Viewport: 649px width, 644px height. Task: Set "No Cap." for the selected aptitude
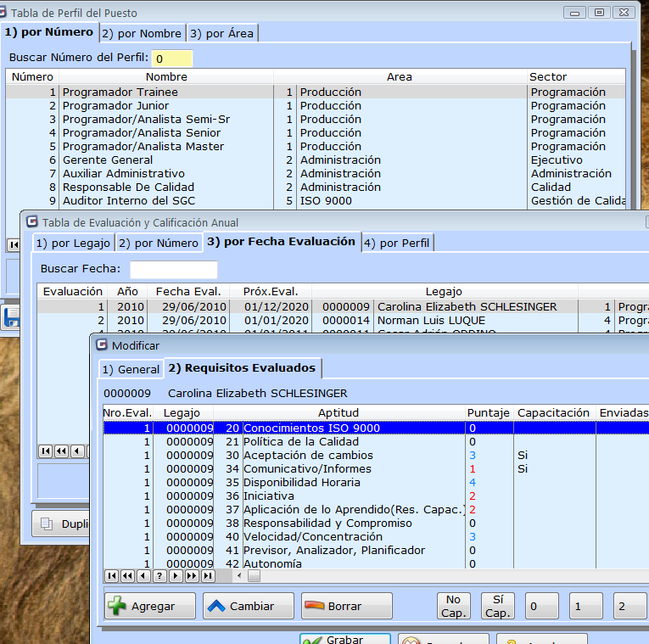[454, 606]
